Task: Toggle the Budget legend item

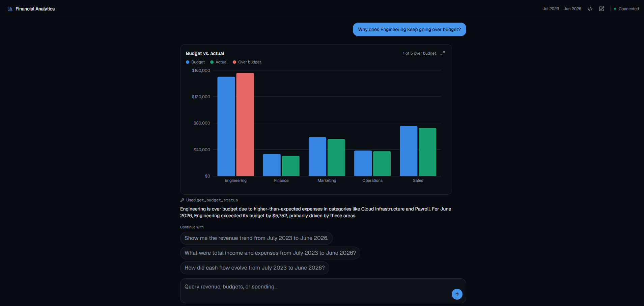Action: click(x=195, y=62)
